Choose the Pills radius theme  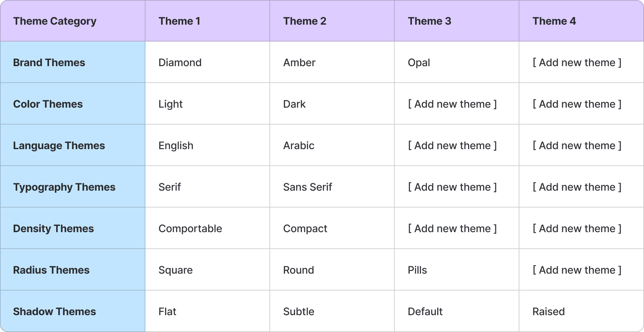coord(417,270)
